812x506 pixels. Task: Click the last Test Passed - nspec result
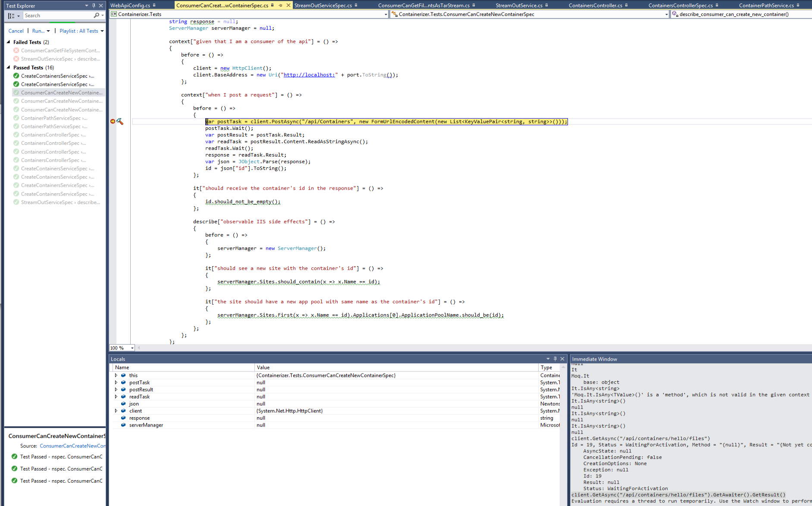(61, 481)
